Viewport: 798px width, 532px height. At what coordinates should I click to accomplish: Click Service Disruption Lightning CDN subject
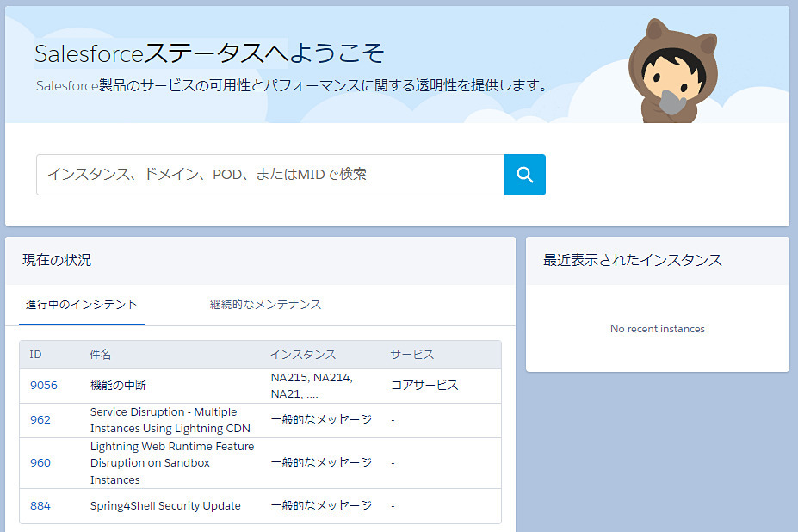click(x=170, y=420)
